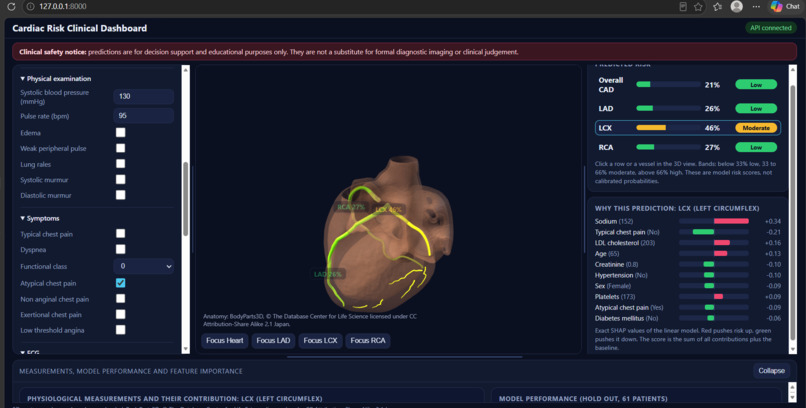Screen dimensions: 806x408
Task: Tick the Systolic murmur checkbox
Action: pos(120,179)
